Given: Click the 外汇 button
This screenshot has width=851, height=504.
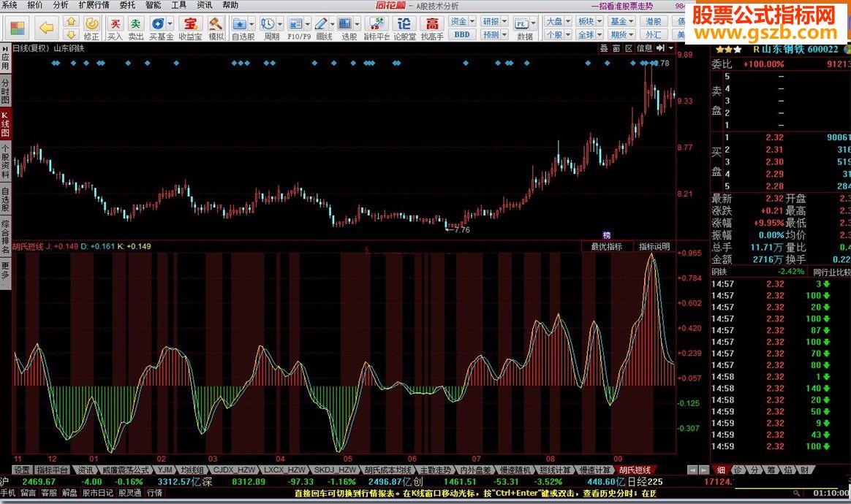Looking at the screenshot, I should coord(654,35).
